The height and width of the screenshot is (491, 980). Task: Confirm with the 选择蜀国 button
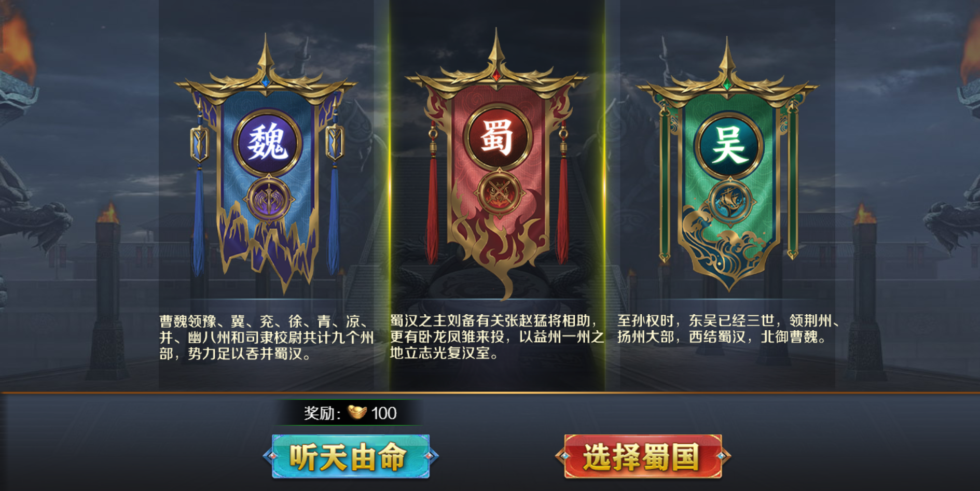coord(643,457)
